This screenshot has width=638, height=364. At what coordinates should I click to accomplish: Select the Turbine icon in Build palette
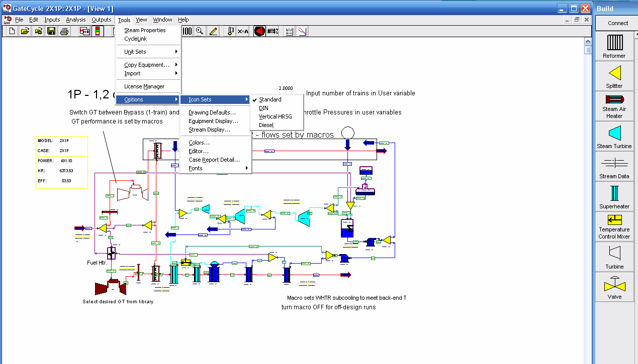[x=614, y=257]
